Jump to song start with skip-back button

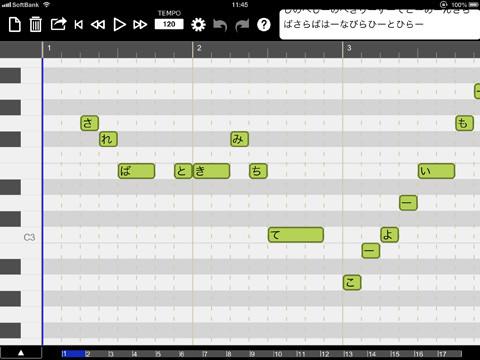[x=79, y=25]
